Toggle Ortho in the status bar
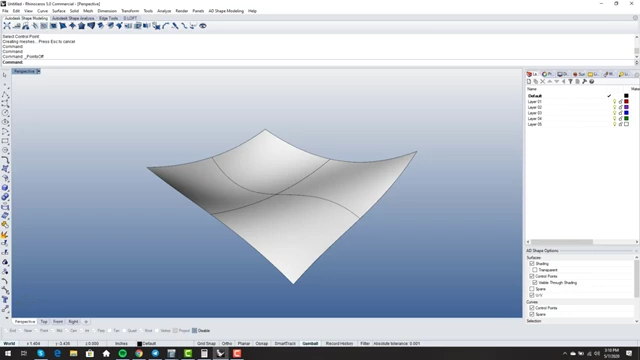This screenshot has width=640, height=360. click(x=227, y=344)
